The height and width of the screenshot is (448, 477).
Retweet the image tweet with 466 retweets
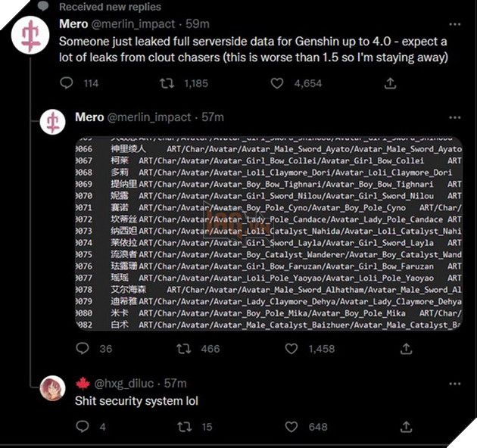coord(184,349)
